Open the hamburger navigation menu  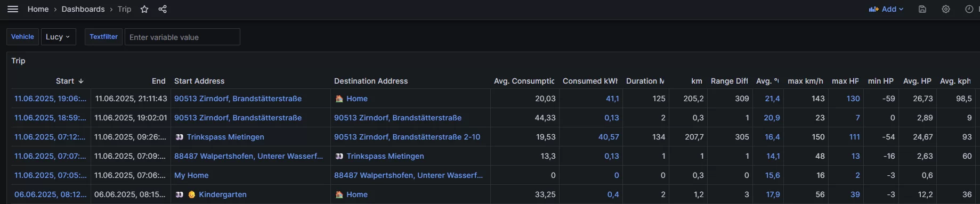13,9
